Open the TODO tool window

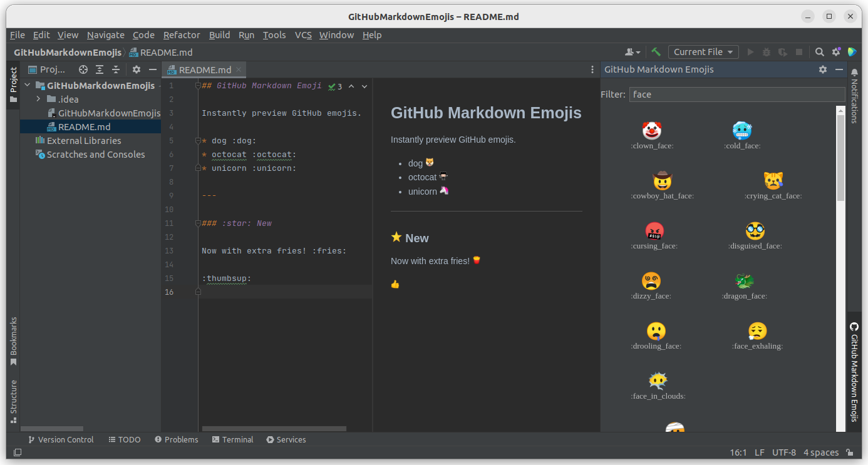pos(124,440)
